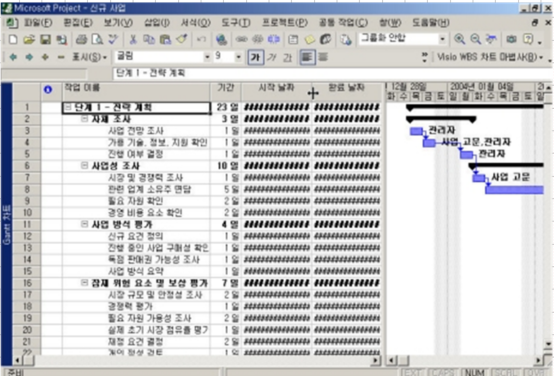The height and width of the screenshot is (376, 554).
Task: Click the row 8 blue Gantt bar
Action: (514, 190)
